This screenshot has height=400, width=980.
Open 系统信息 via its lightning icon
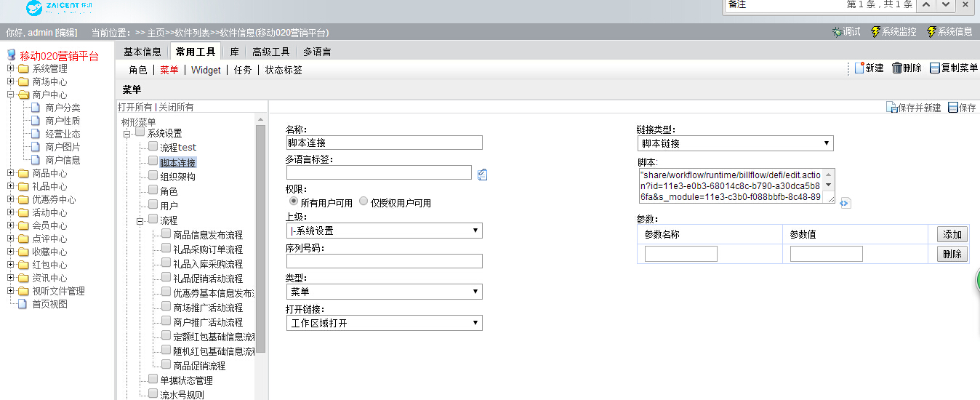(x=931, y=32)
